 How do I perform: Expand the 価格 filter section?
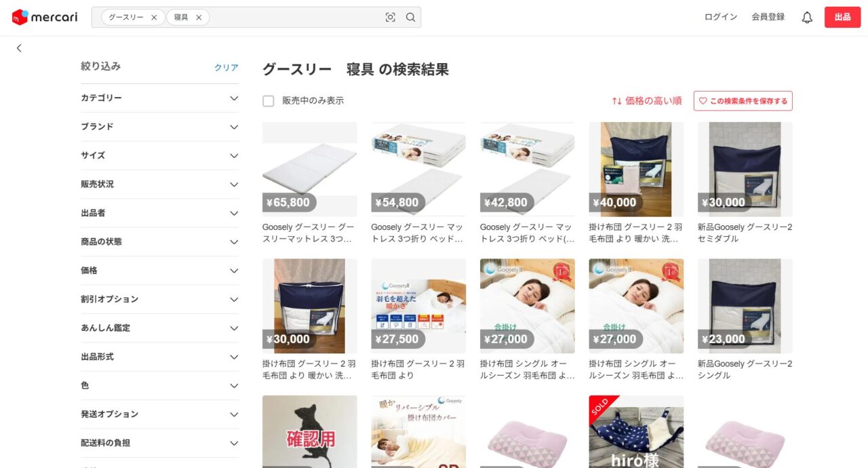point(160,271)
